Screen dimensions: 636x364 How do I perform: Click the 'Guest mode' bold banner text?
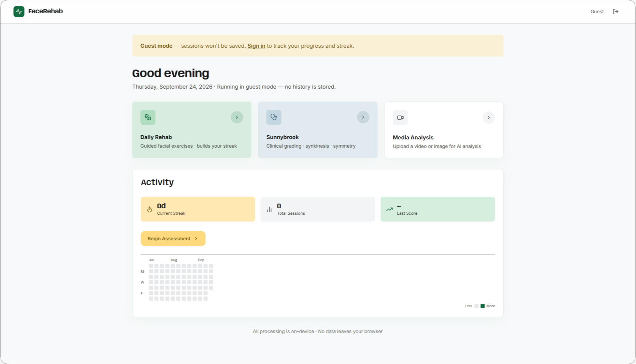pyautogui.click(x=156, y=46)
